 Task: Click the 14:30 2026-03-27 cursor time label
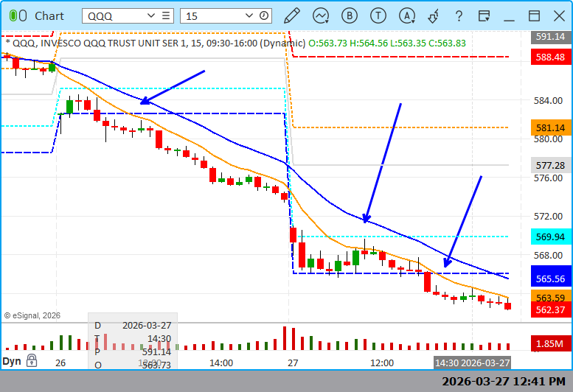(x=472, y=363)
